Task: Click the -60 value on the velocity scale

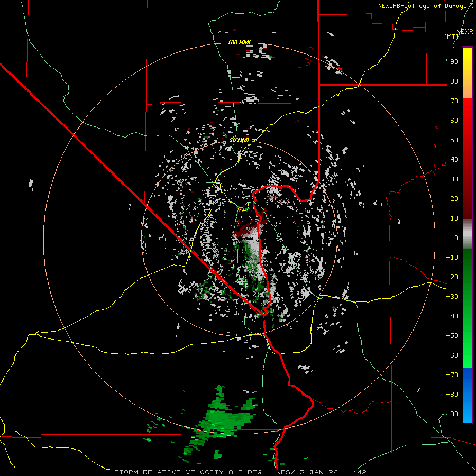Action: 452,355
